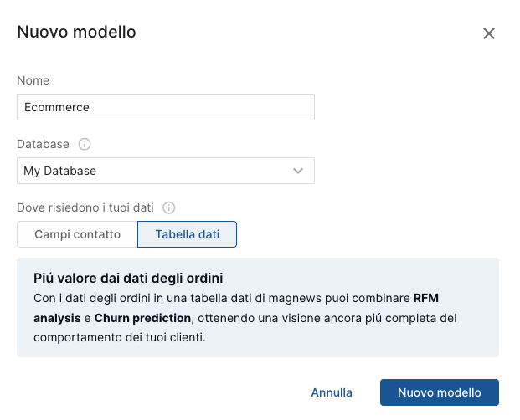Click the text My Database in the dropdown
This screenshot has height=420, width=520.
click(x=60, y=171)
